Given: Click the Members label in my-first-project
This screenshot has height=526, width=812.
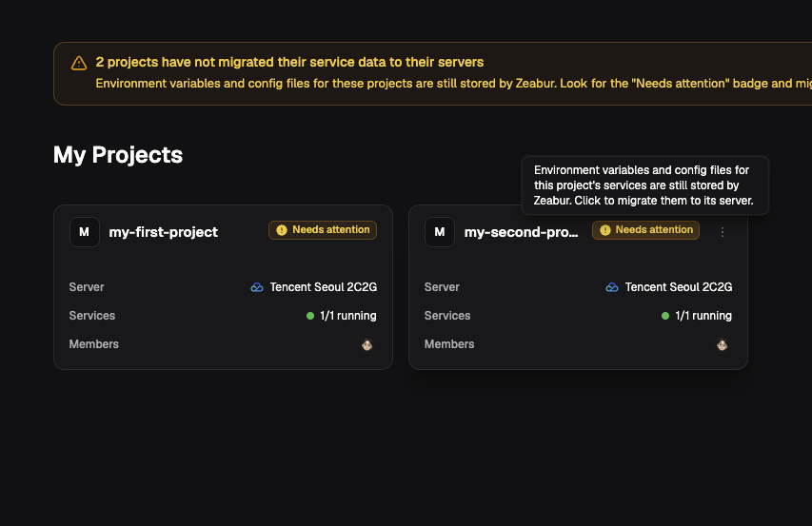Looking at the screenshot, I should 93,344.
